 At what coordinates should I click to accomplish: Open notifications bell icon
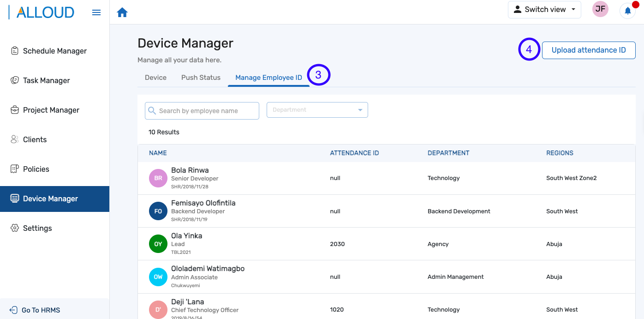627,10
